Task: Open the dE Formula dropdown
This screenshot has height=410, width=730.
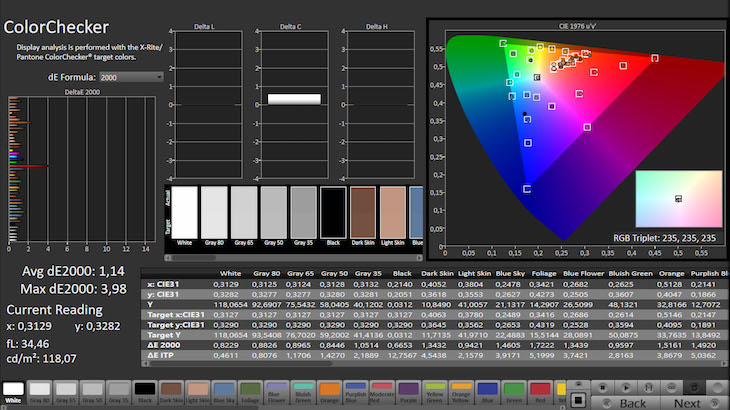Action: [x=130, y=76]
